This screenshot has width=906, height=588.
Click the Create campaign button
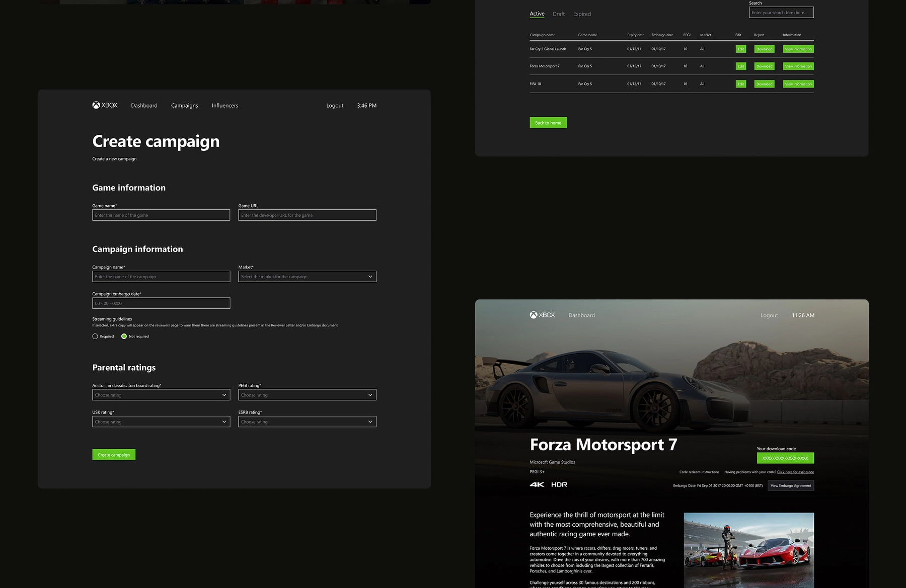[113, 454]
